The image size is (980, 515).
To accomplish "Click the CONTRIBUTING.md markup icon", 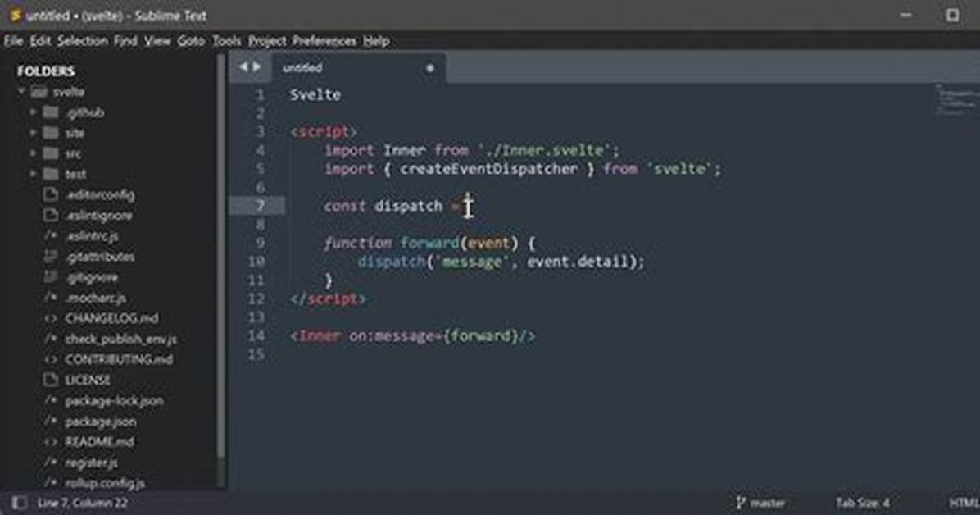I will click(x=51, y=360).
